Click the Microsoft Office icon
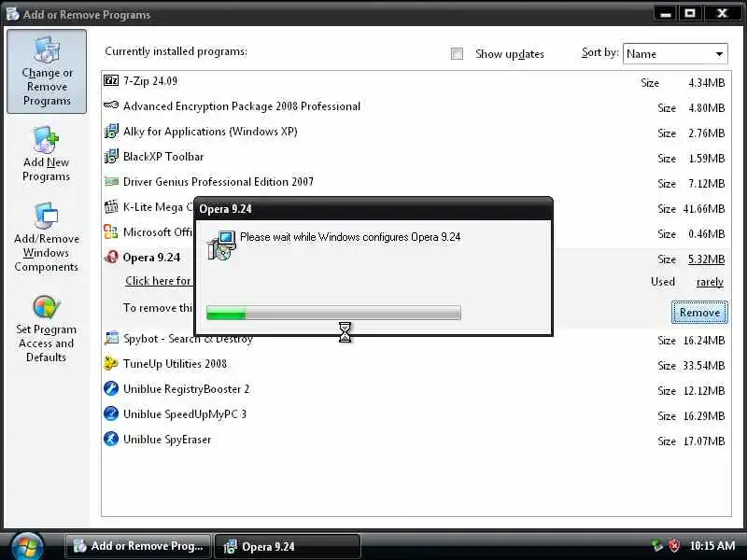 point(111,231)
